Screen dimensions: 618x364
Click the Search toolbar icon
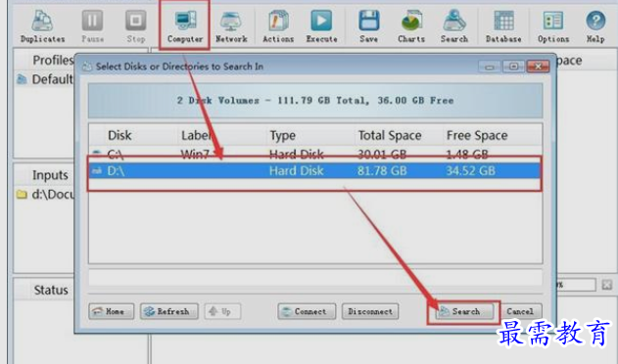[x=454, y=26]
